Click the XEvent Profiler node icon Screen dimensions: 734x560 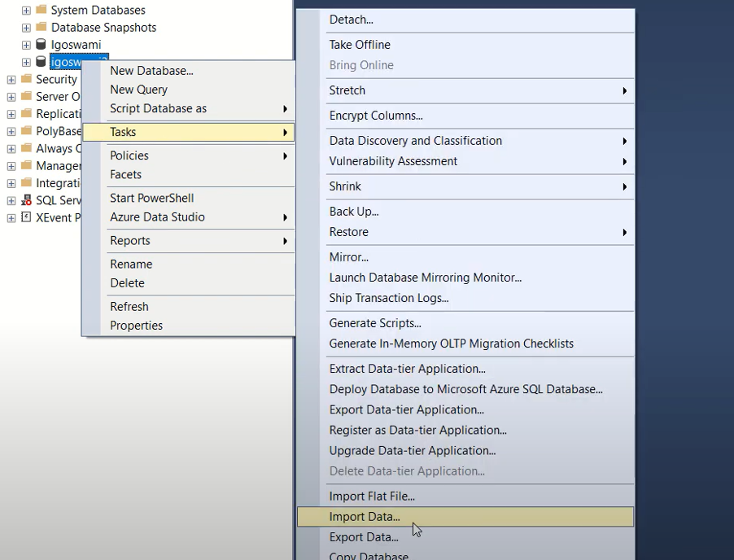tap(26, 217)
